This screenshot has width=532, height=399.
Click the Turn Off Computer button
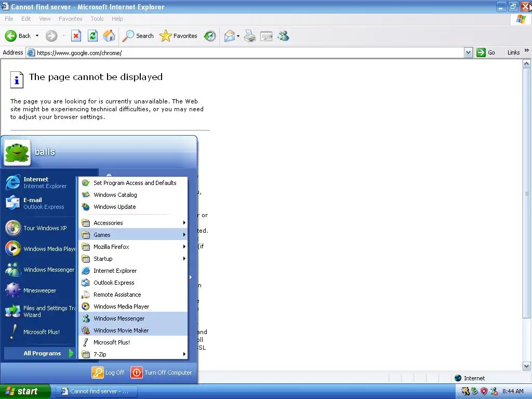click(162, 373)
